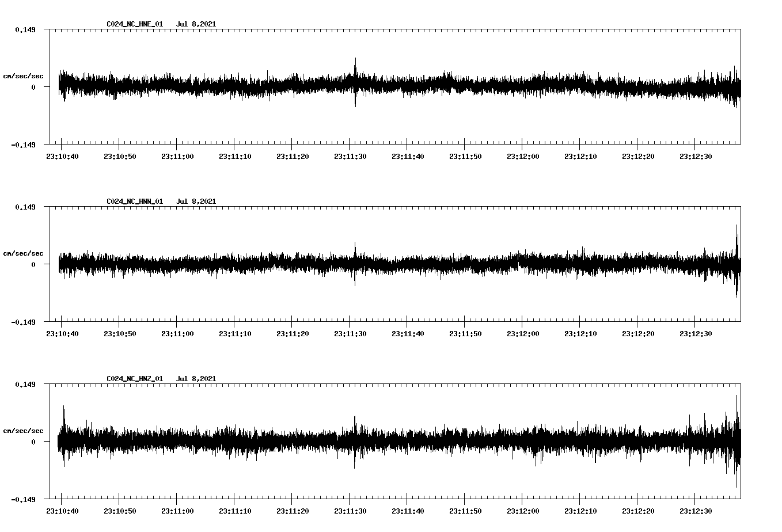Select the Jul 8,2021 date on HNE plot
This screenshot has height=532, width=782.
coord(196,24)
